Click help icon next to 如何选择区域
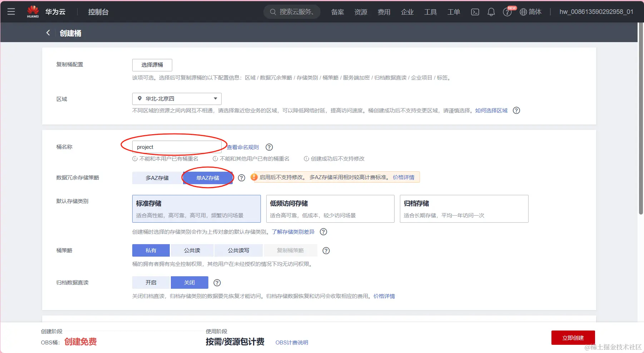The height and width of the screenshot is (353, 644). (x=516, y=111)
